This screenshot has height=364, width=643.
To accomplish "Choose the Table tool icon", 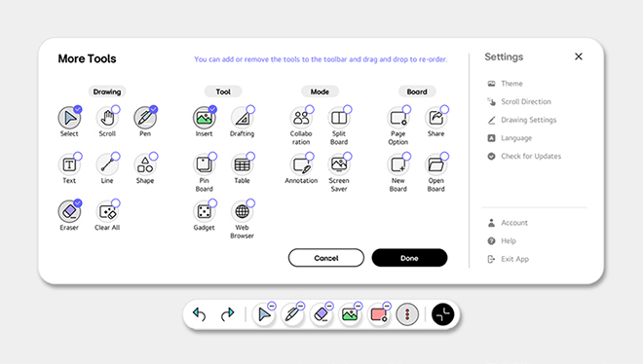I will pos(242,164).
